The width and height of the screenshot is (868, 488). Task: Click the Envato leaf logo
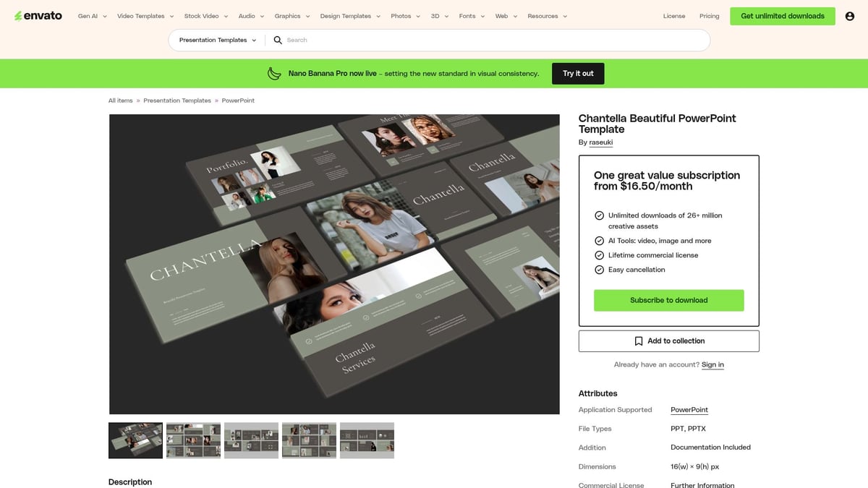tap(17, 15)
